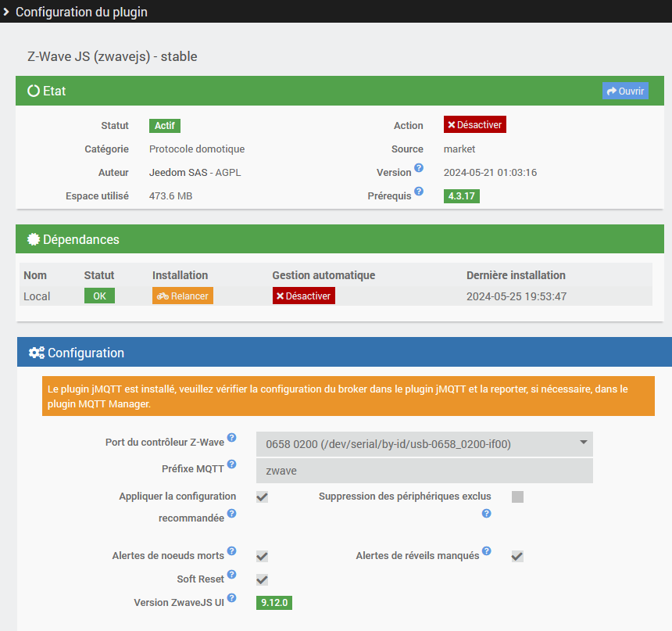Viewport: 672px width, 631px height.
Task: Click the Ouvrir button in the Etat header
Action: pos(625,91)
